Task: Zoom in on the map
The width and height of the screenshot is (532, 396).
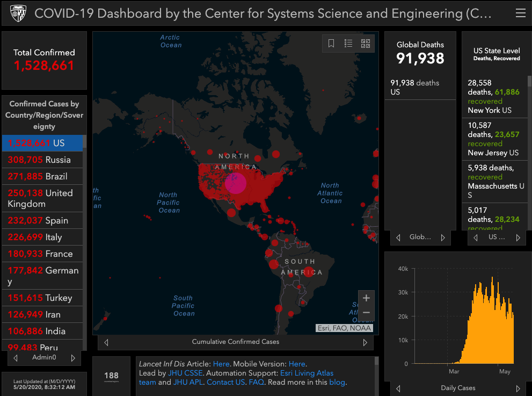Action: click(366, 298)
